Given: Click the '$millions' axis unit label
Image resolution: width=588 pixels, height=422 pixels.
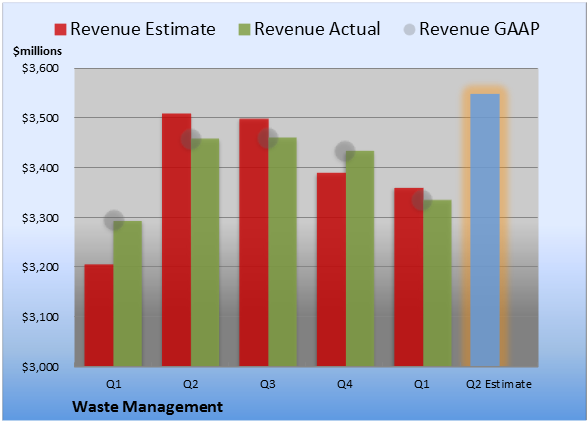Looking at the screenshot, I should click(x=38, y=51).
